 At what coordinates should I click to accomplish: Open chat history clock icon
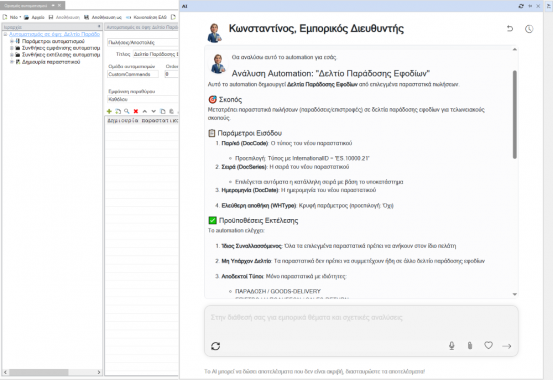[529, 29]
